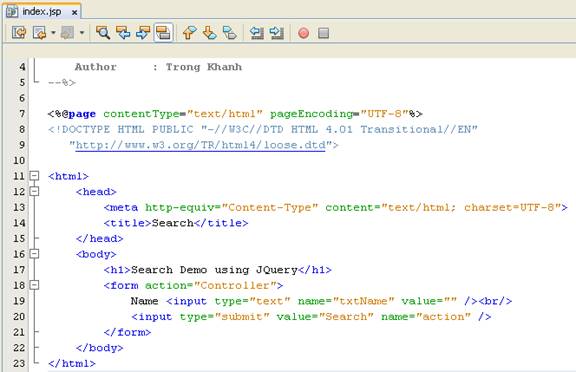Stop macro recording with square icon
This screenshot has width=576, height=372.
pyautogui.click(x=323, y=33)
